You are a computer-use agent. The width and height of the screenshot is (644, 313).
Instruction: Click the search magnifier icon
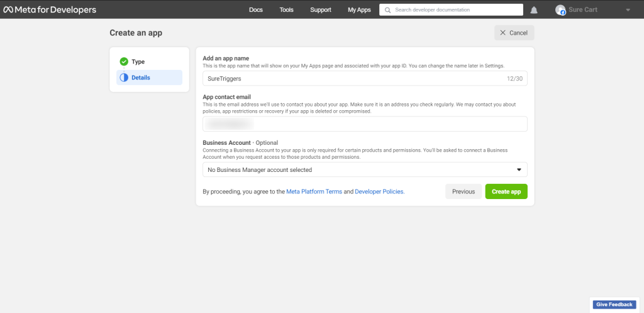click(x=387, y=10)
